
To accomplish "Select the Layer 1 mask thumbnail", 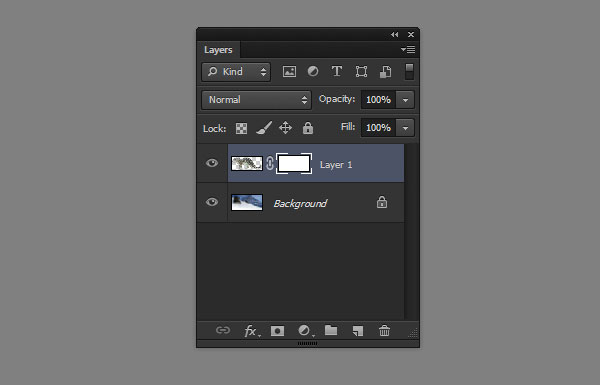I will coord(294,163).
